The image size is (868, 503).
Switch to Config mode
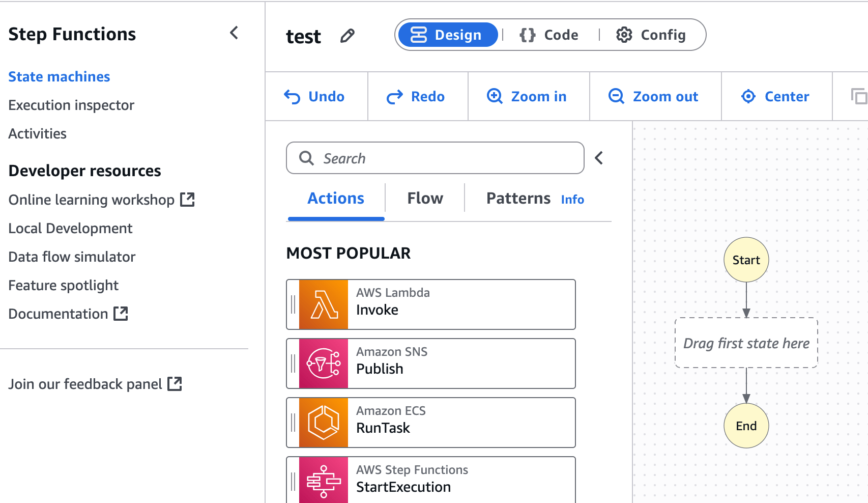click(x=651, y=35)
